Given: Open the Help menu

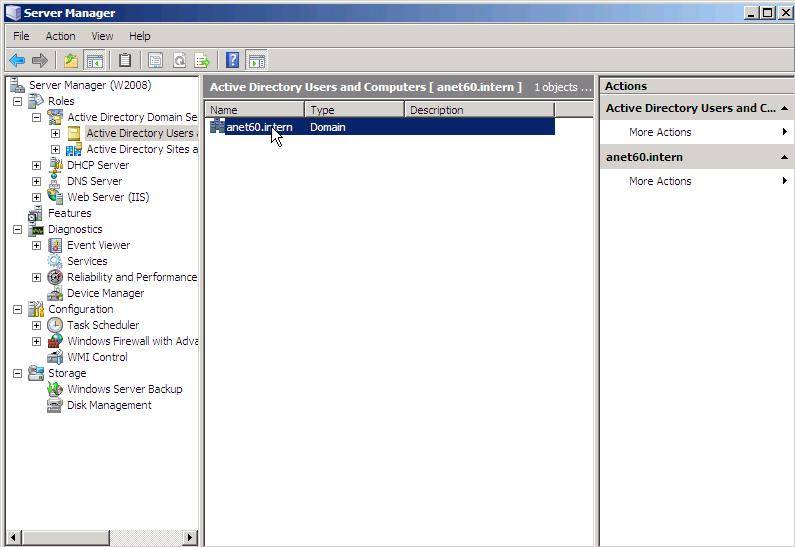Looking at the screenshot, I should [139, 36].
